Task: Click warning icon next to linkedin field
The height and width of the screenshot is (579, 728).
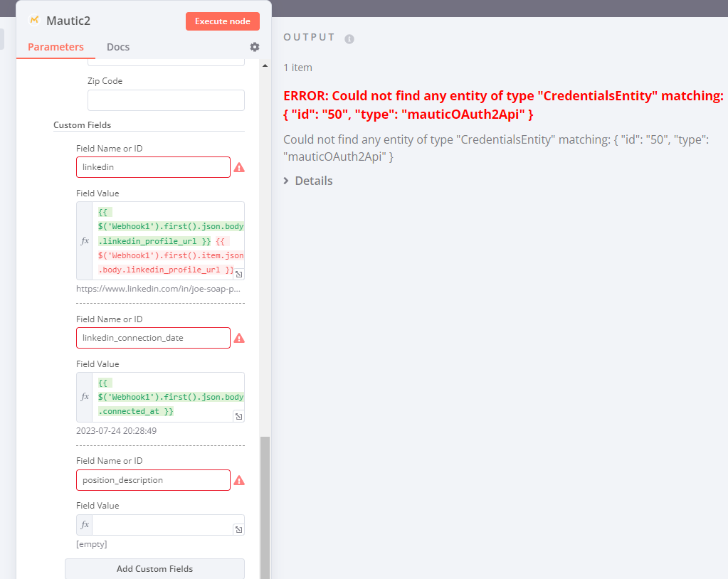Action: 239,167
